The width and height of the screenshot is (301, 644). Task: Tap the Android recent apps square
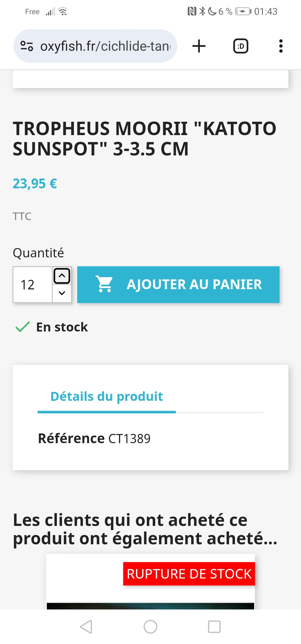[214, 627]
